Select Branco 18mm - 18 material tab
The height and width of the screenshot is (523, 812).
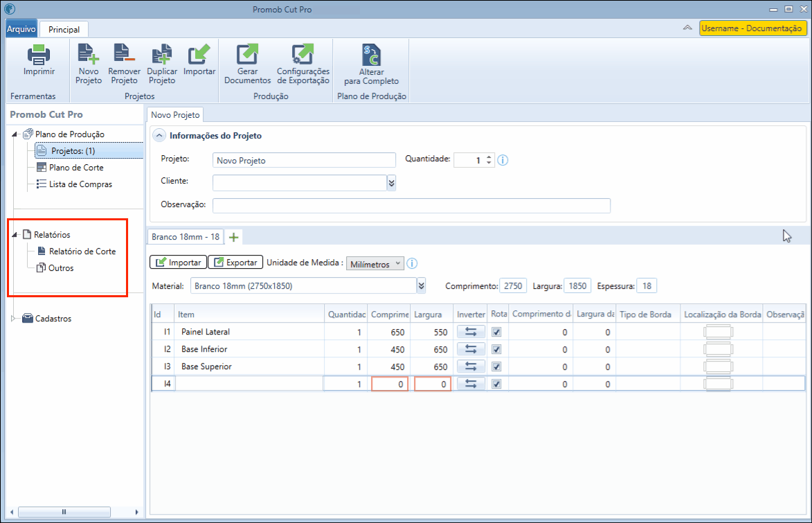(186, 237)
